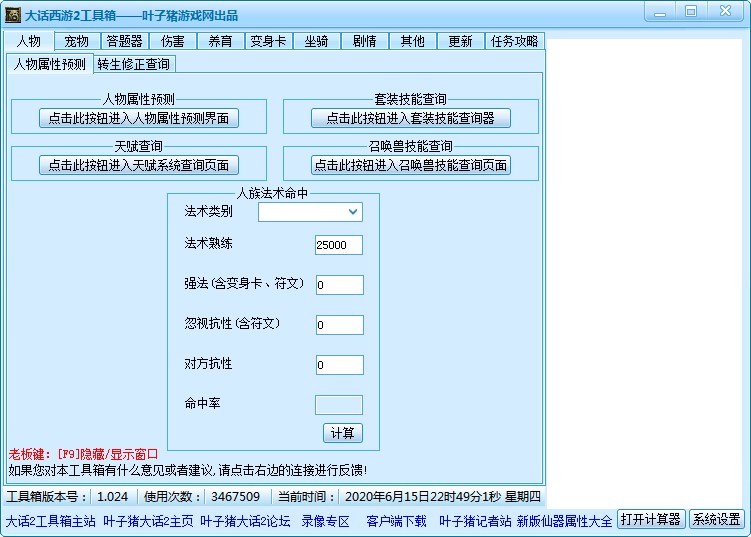This screenshot has height=537, width=751.
Task: Click 打开计算器 button
Action: point(651,519)
